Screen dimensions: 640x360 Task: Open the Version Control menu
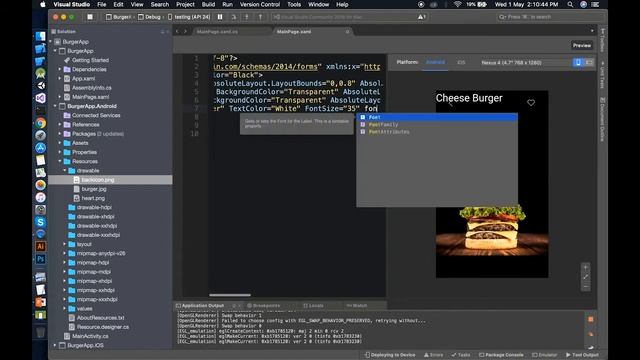(x=260, y=4)
